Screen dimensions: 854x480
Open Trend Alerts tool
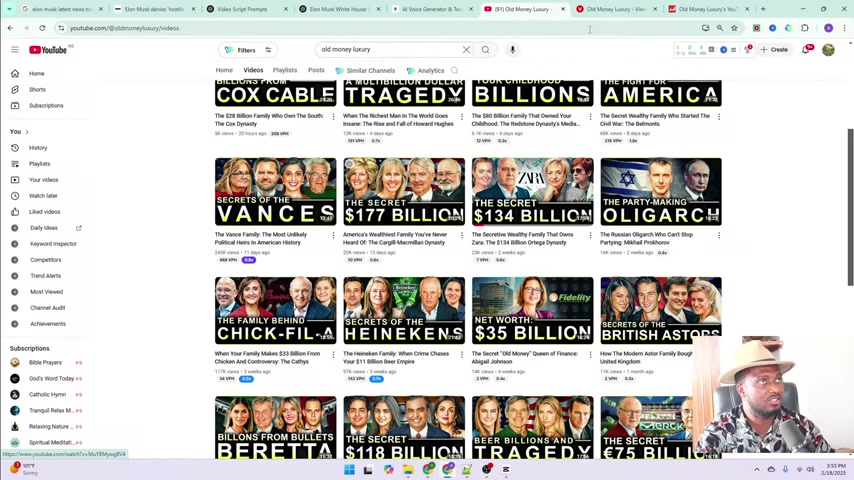coord(45,276)
